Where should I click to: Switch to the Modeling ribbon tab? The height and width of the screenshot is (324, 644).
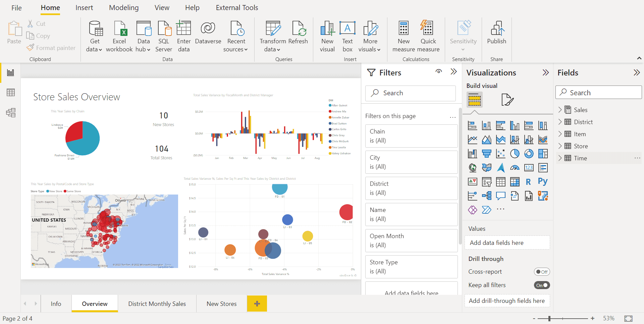pyautogui.click(x=124, y=8)
